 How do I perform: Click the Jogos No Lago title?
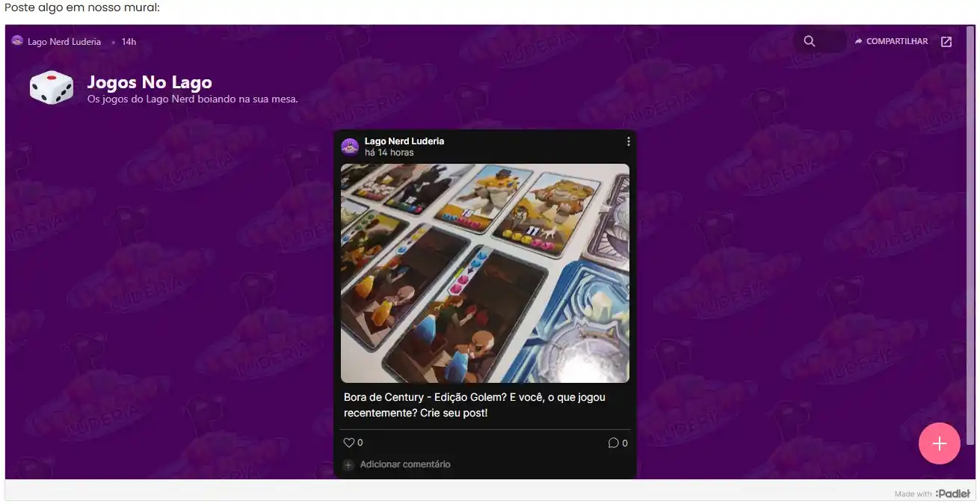pyautogui.click(x=150, y=82)
